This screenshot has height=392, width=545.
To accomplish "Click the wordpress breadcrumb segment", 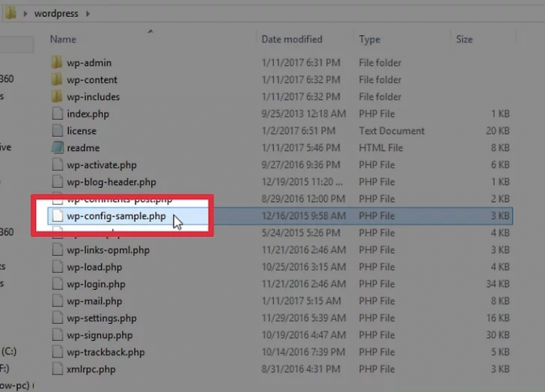I will coord(55,14).
